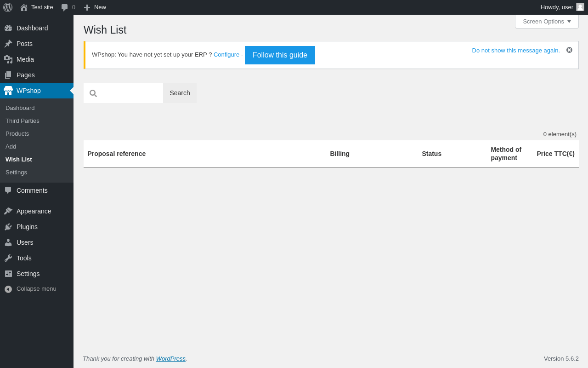Image resolution: width=588 pixels, height=368 pixels.
Task: Click the WPshop store icon
Action: click(8, 91)
